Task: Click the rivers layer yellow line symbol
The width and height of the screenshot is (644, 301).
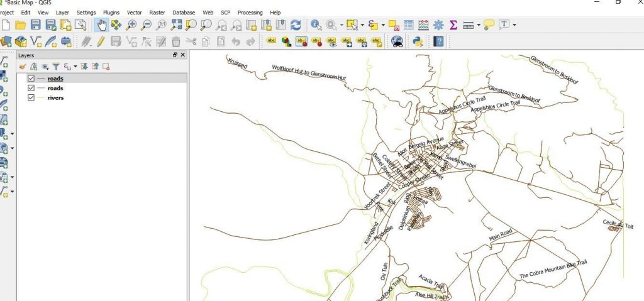Action: [42, 98]
